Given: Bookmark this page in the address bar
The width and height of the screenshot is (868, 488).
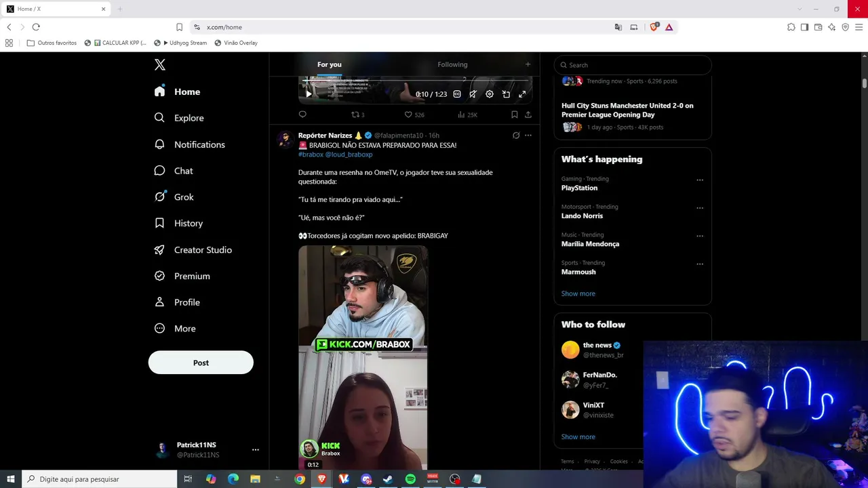Looking at the screenshot, I should point(179,27).
